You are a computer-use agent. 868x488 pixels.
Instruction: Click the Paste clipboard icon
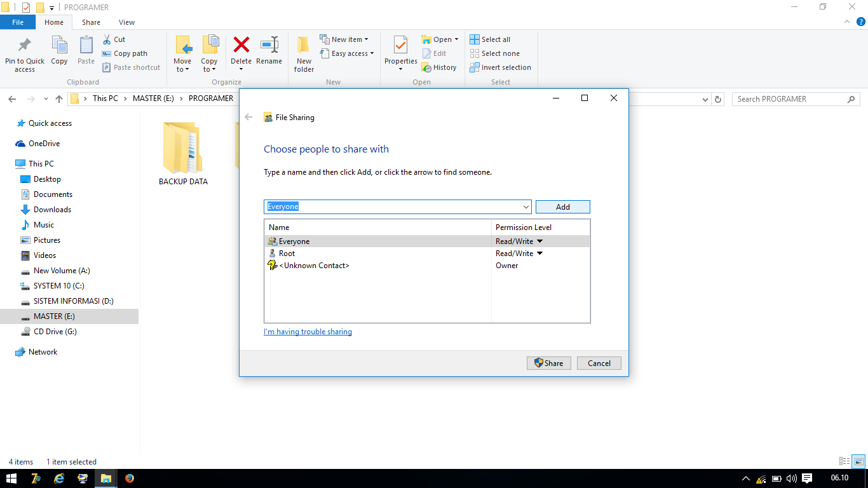coord(86,45)
